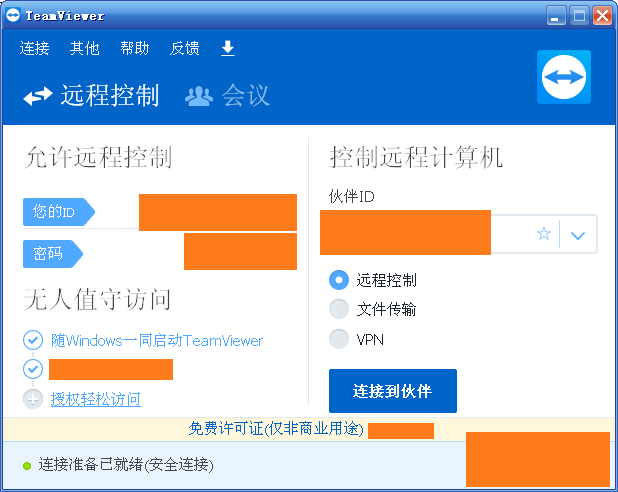Switch to the 远程控制 tab
Screen dimensions: 618x492
(91, 95)
